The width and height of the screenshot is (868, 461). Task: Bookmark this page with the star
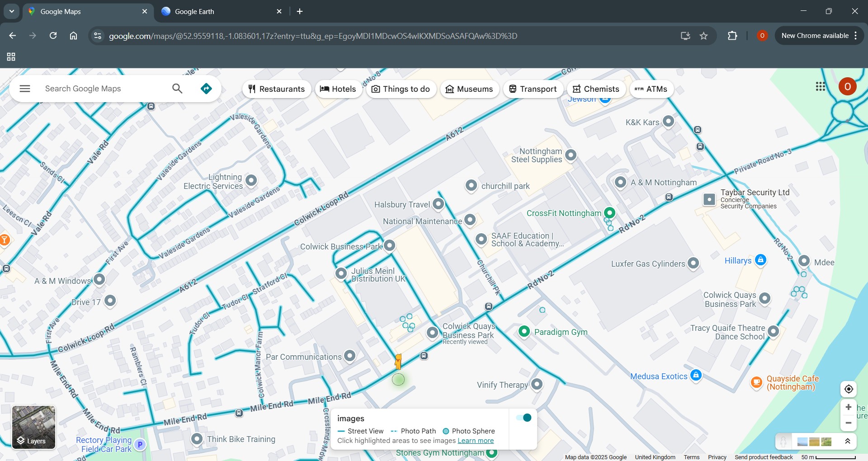coord(703,36)
